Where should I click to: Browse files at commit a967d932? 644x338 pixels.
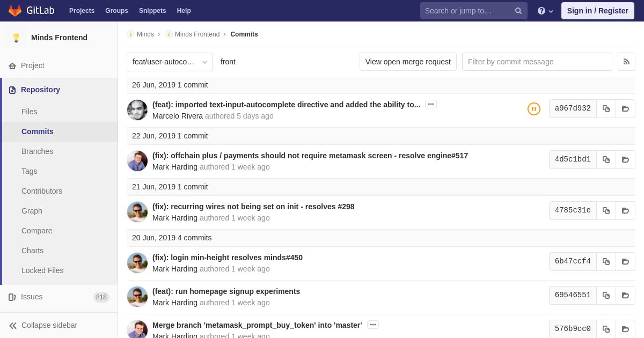coord(625,108)
